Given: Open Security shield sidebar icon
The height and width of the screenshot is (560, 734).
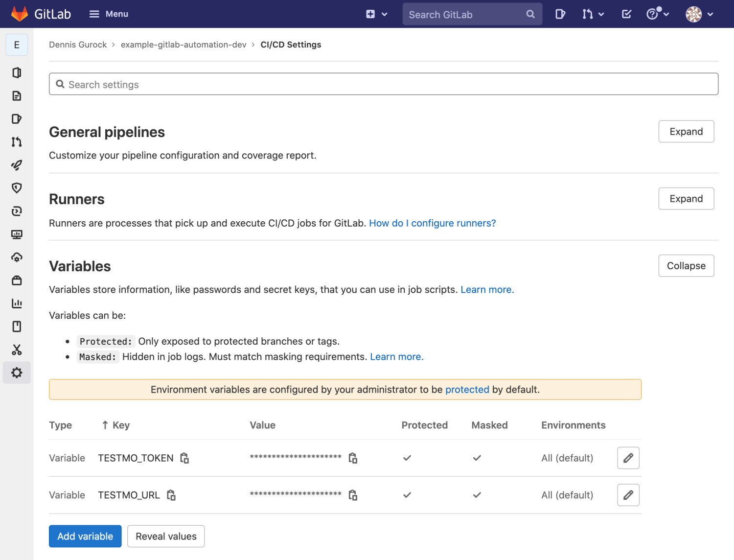Looking at the screenshot, I should 17,188.
